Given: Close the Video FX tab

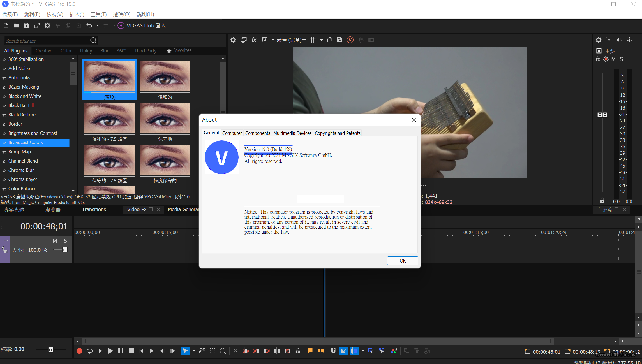Looking at the screenshot, I should [158, 209].
